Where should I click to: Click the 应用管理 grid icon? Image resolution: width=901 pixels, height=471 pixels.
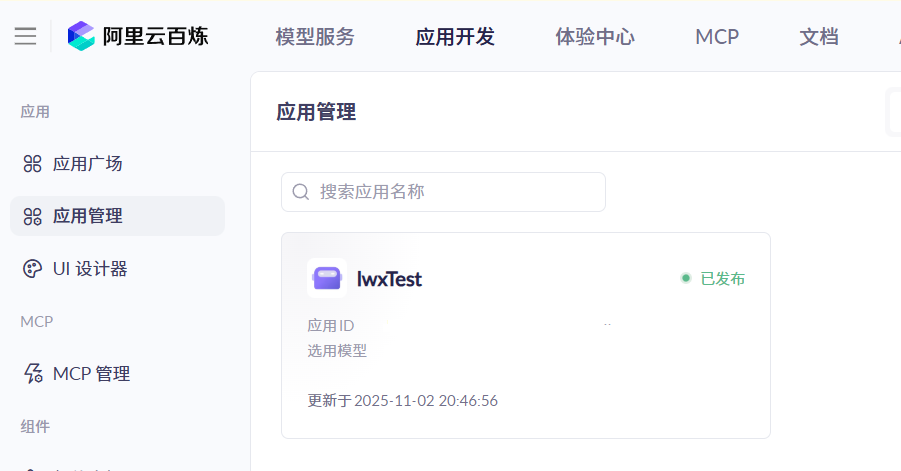32,217
